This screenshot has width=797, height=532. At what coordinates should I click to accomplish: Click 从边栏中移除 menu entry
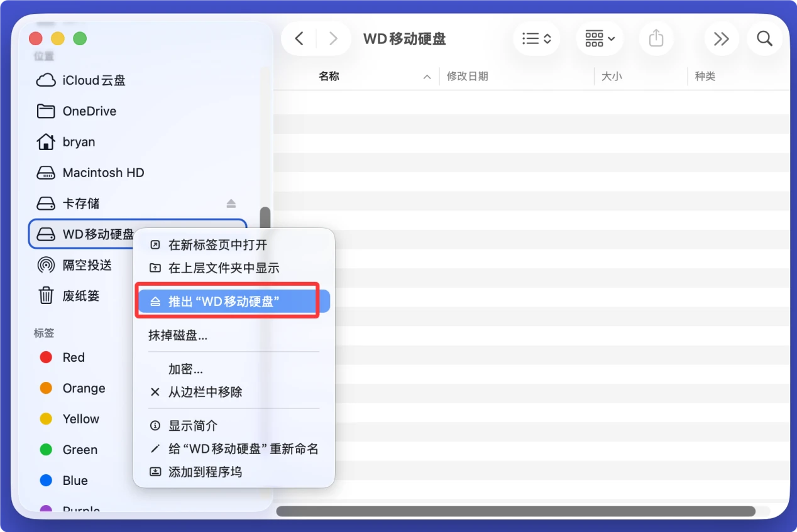click(x=234, y=392)
